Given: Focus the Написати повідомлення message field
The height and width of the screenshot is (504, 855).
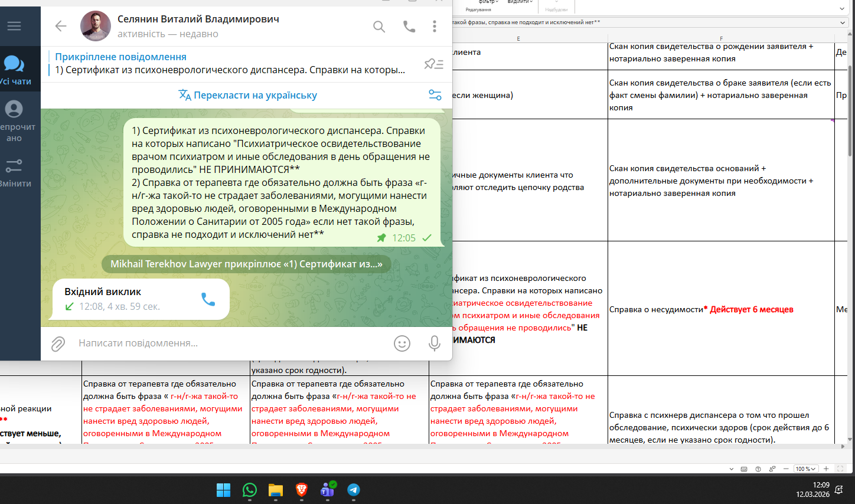Looking at the screenshot, I should pyautogui.click(x=230, y=343).
